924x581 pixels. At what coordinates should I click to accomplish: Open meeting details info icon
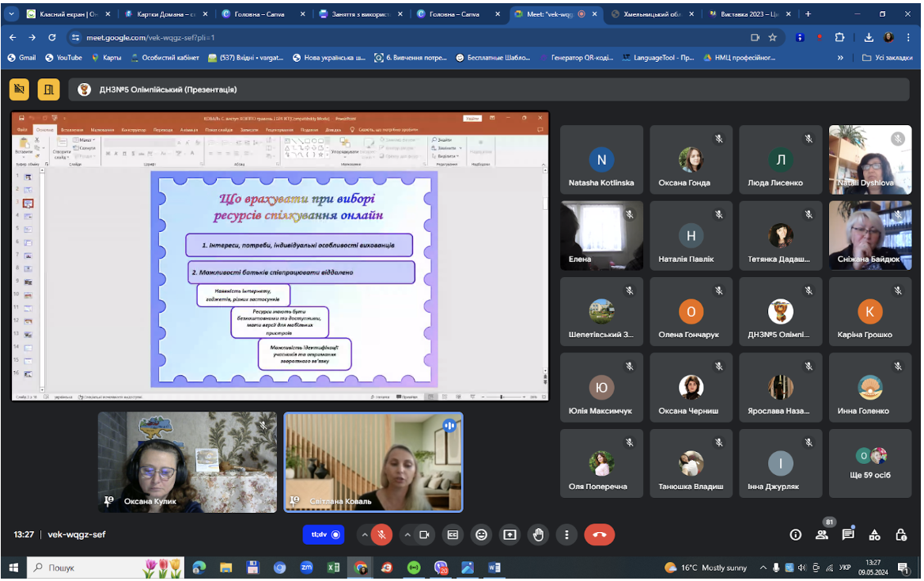[796, 534]
